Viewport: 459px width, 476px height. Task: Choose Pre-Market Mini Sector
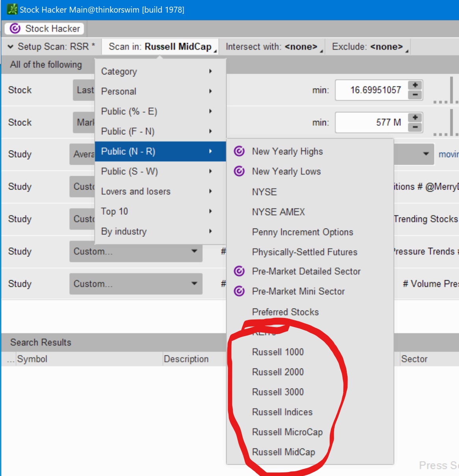[x=310, y=292]
